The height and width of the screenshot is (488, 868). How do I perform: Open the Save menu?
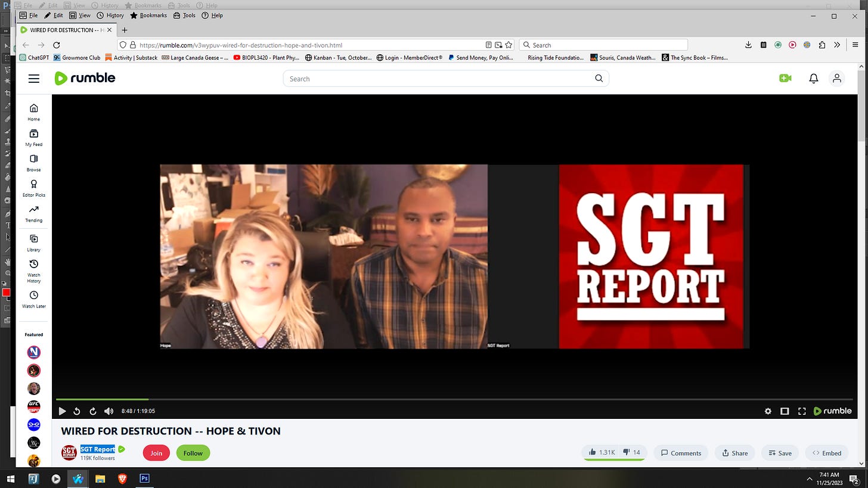click(780, 453)
